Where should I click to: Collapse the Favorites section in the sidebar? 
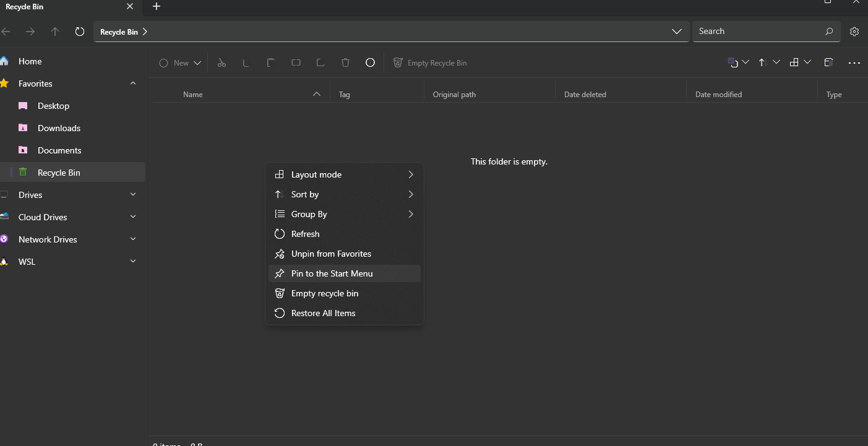132,83
